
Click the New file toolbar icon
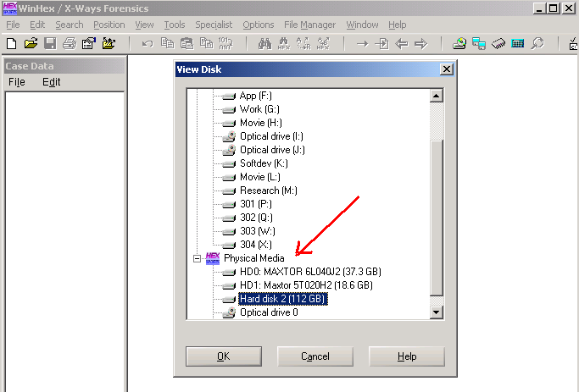coord(12,43)
